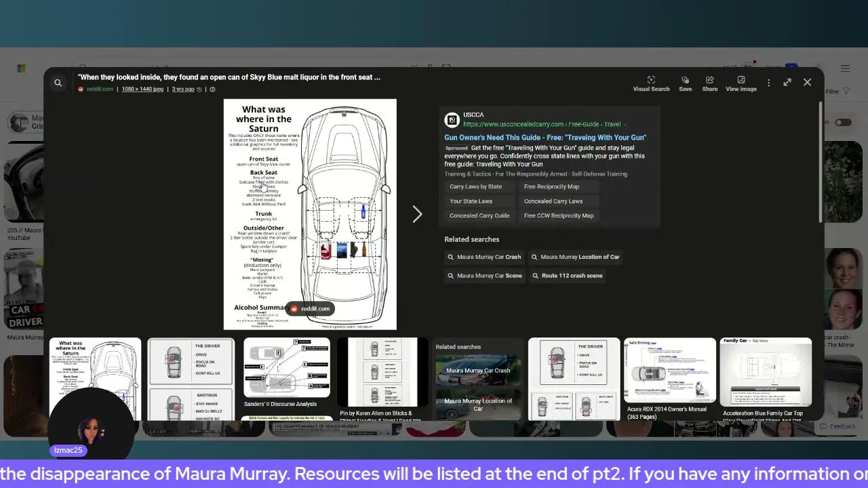Open the 'Concealed Carry Guide' sitelink
The image size is (868, 488).
(x=479, y=216)
